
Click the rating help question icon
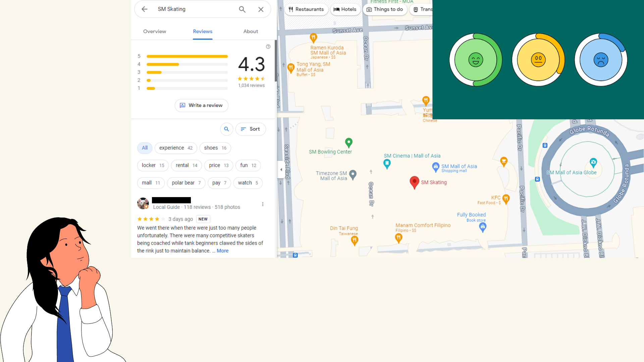coord(268,47)
